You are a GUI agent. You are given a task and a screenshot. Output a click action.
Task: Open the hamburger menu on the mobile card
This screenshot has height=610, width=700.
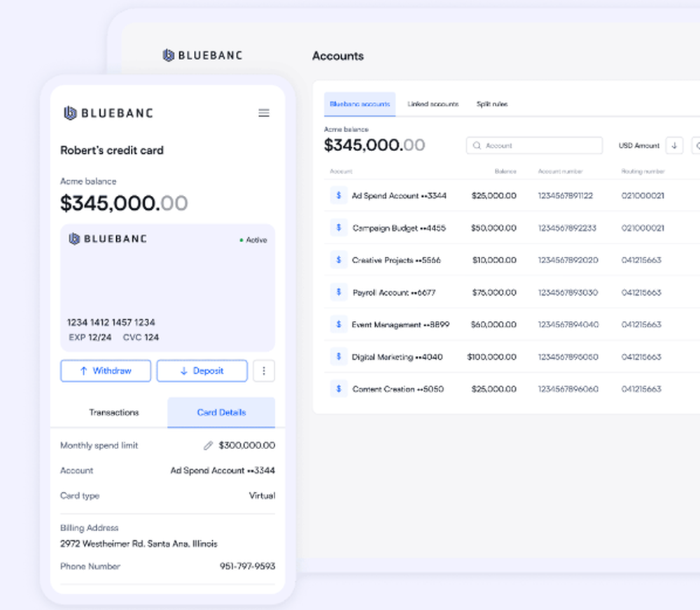tap(264, 113)
